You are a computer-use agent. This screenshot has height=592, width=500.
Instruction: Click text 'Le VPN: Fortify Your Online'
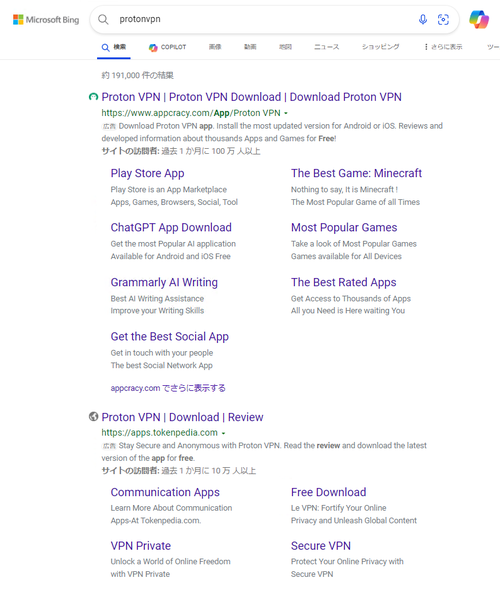338,508
